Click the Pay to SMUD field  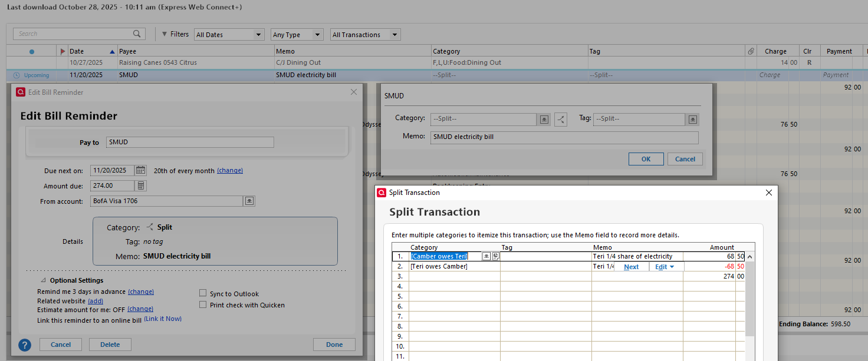pos(190,142)
